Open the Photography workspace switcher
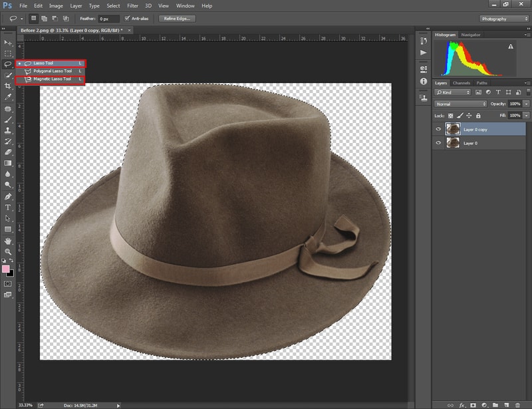Image resolution: width=532 pixels, height=409 pixels. pyautogui.click(x=495, y=19)
